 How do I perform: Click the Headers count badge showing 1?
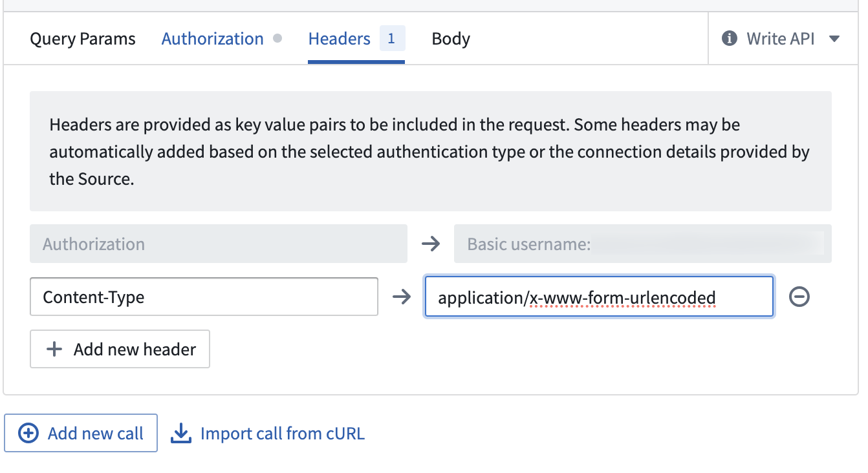point(392,39)
